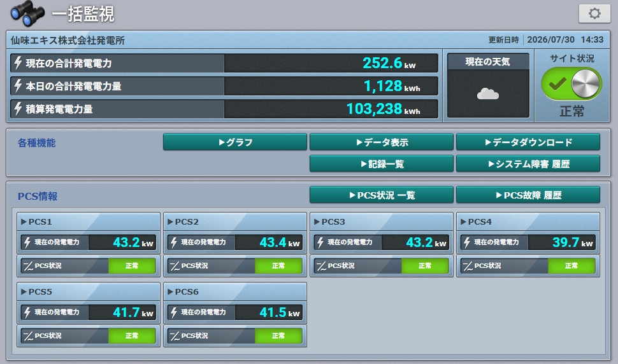This screenshot has height=364, width=618.
Task: Click PCS1 PCS状況 status icon
Action: pyautogui.click(x=28, y=267)
